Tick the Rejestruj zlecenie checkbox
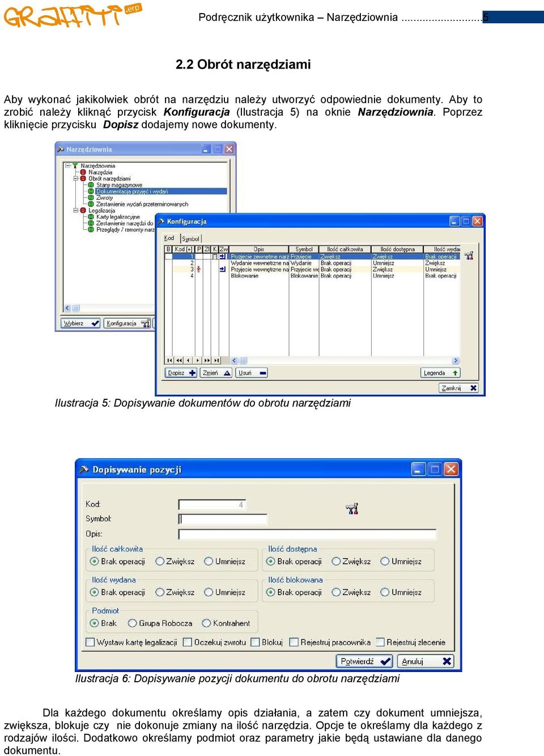This screenshot has width=544, height=756. tap(380, 642)
